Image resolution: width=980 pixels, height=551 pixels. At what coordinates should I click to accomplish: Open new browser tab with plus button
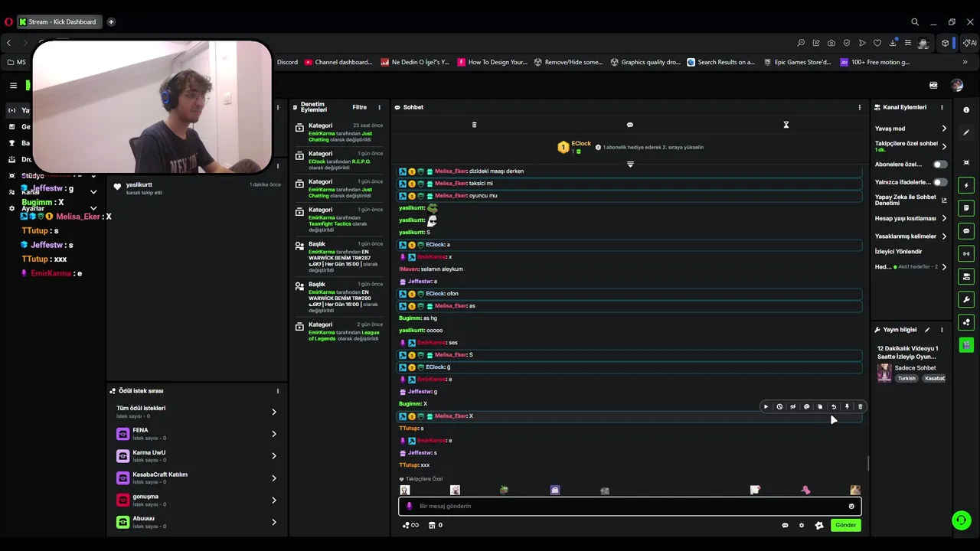pyautogui.click(x=111, y=22)
